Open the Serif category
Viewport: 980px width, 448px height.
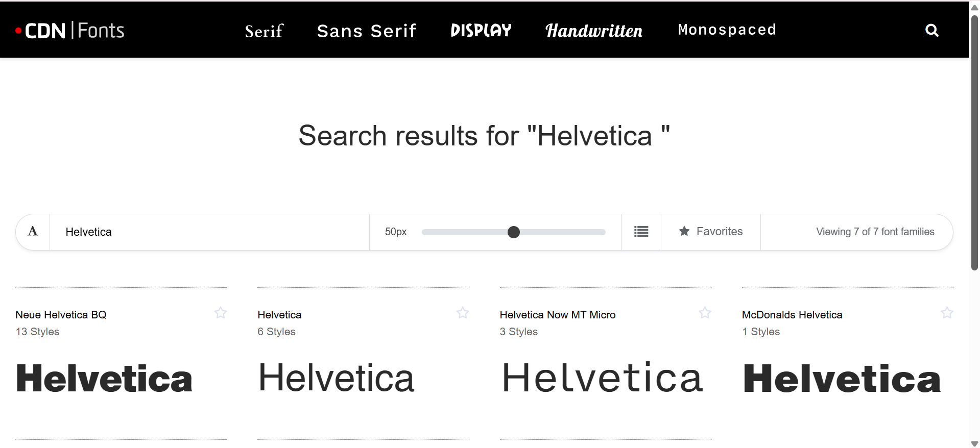tap(264, 31)
